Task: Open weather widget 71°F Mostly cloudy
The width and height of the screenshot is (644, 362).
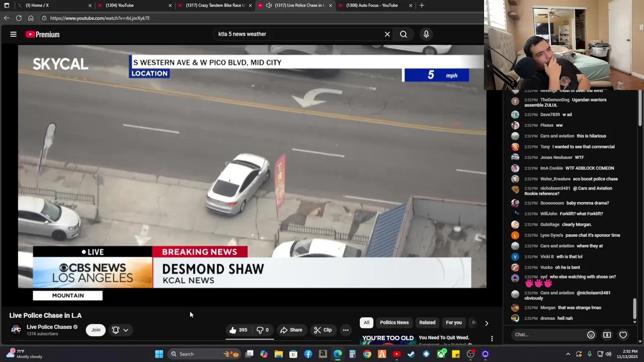Action: [x=24, y=354]
